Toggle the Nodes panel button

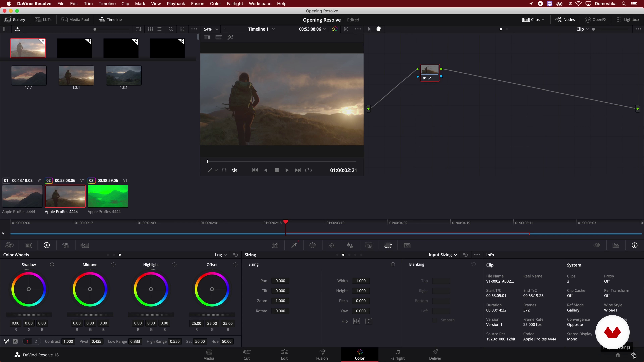565,20
